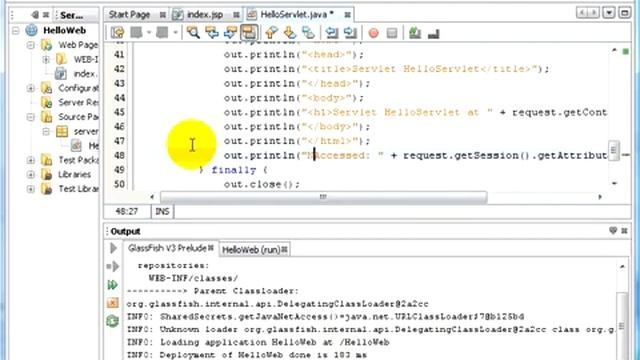The height and width of the screenshot is (360, 640).
Task: Open HelloWeb (run) output tab
Action: click(251, 249)
